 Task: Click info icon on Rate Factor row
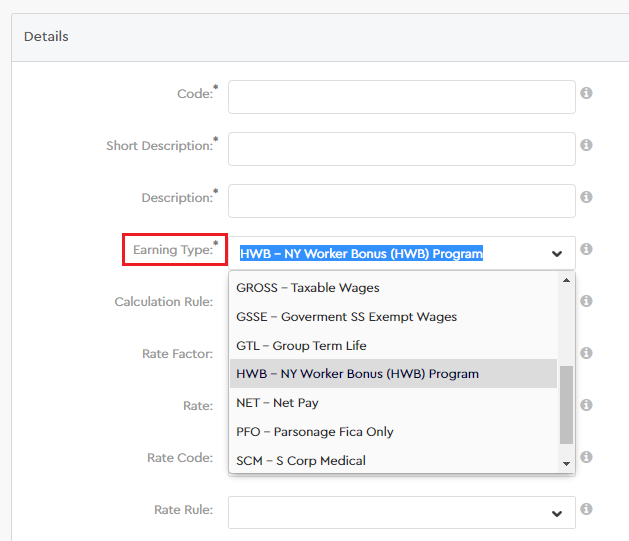tap(587, 353)
